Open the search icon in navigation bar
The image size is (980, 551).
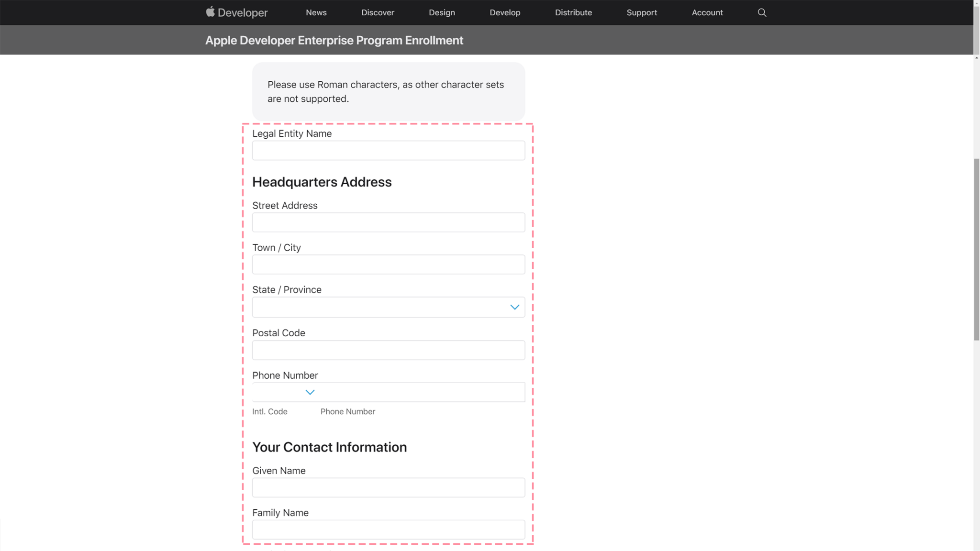click(762, 12)
